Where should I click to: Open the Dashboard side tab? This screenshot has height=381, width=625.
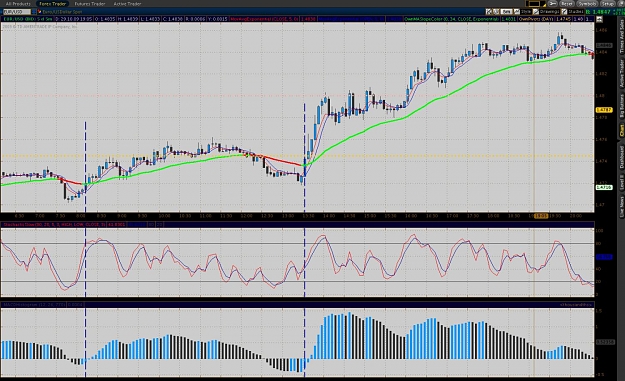[x=621, y=156]
